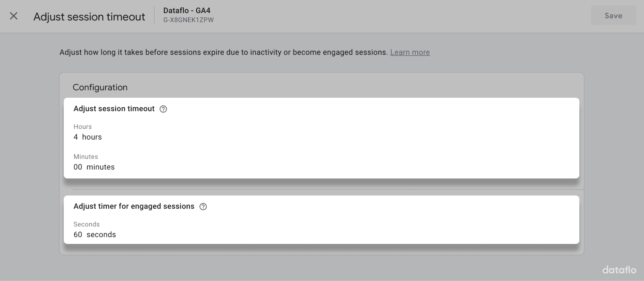
Task: Open the Hours selector showing 4 hours
Action: pos(88,137)
